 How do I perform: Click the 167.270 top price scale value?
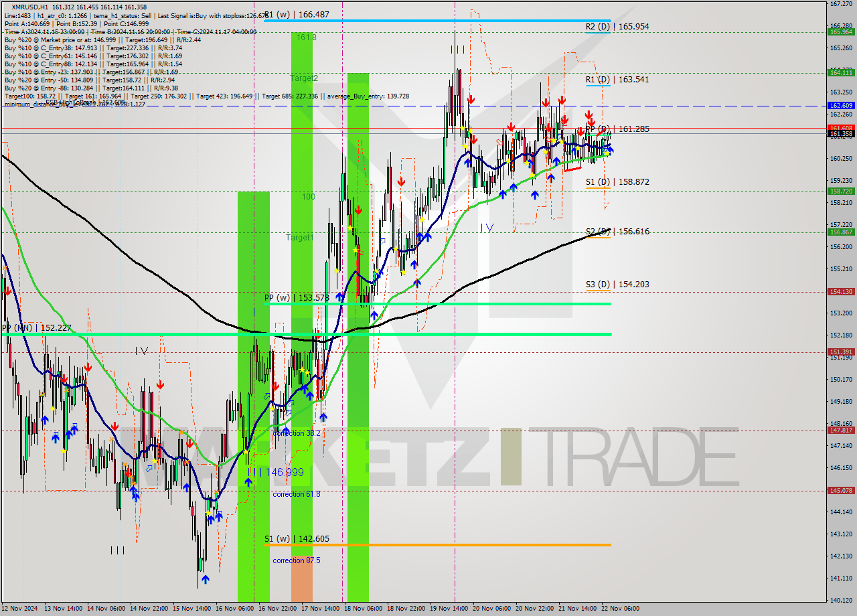pyautogui.click(x=840, y=4)
